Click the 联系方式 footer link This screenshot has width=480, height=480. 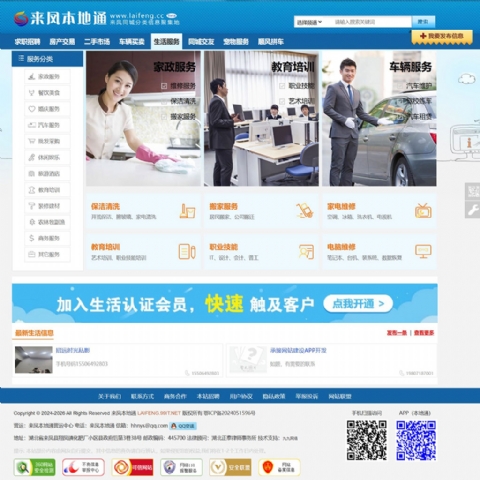(142, 396)
